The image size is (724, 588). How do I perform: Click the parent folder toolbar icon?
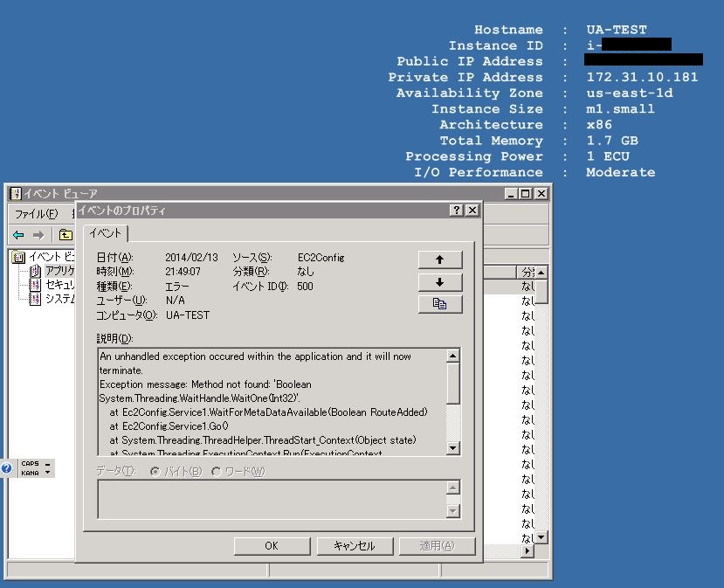click(64, 235)
